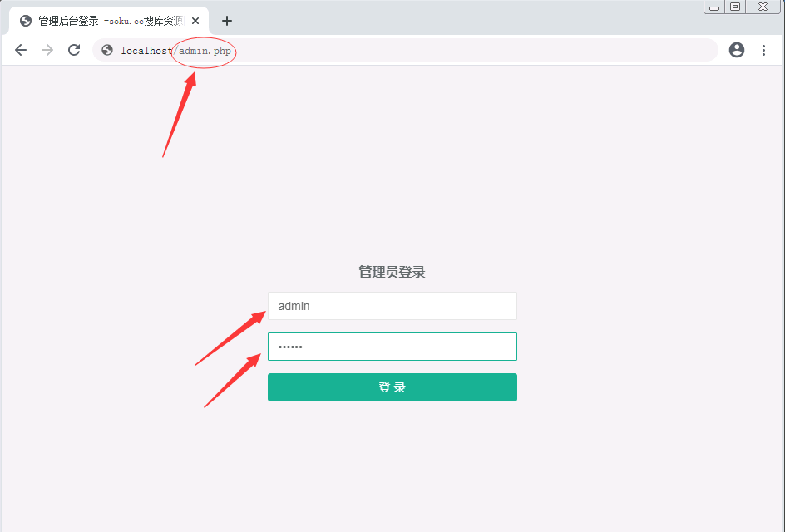Image resolution: width=785 pixels, height=532 pixels.
Task: Minimize the browser window
Action: [x=713, y=7]
